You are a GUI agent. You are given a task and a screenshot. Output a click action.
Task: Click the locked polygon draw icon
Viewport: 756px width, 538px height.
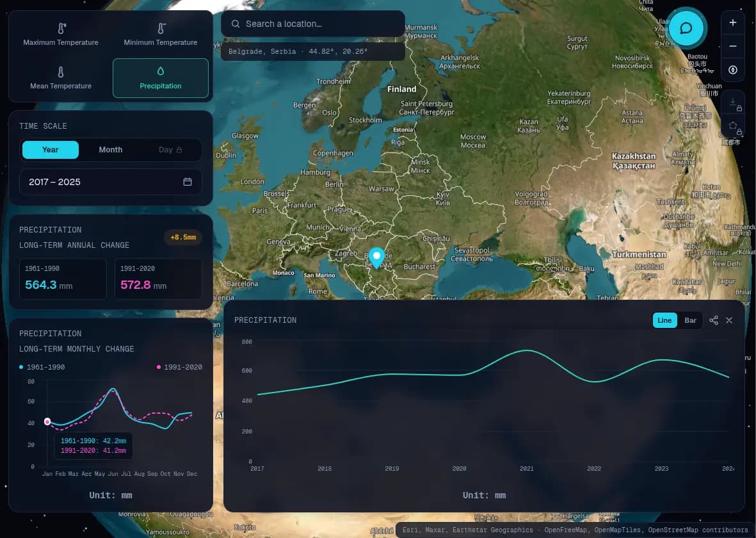point(733,126)
